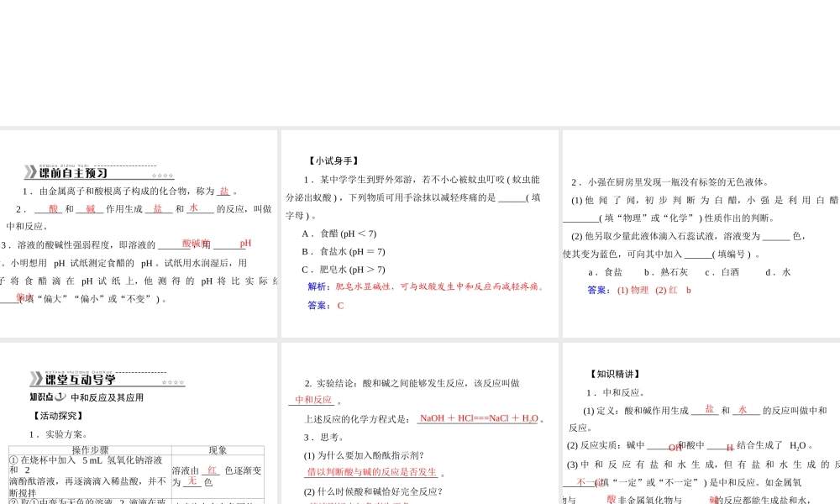Click the choice d. 水
Screen dimensions: 840x504
tap(778, 272)
